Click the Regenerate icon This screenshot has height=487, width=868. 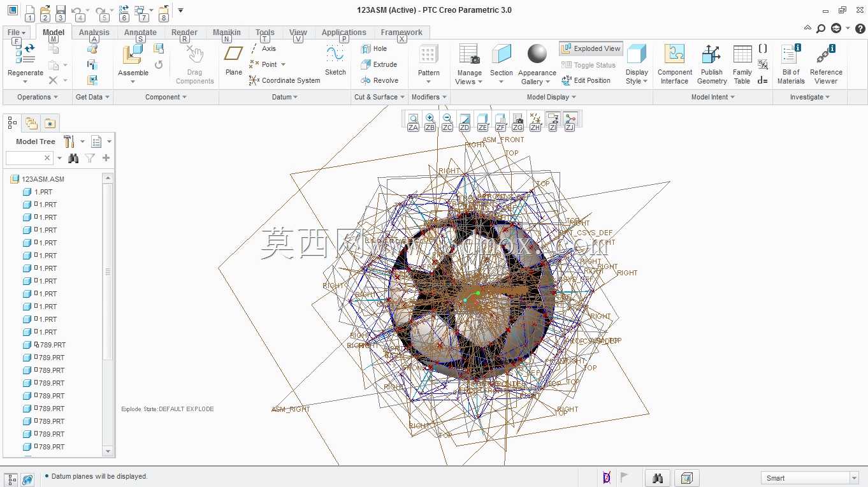pyautogui.click(x=25, y=54)
